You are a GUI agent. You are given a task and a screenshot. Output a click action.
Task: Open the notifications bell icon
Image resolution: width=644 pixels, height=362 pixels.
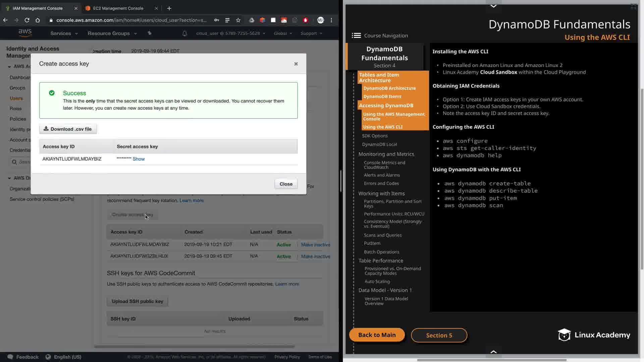pos(184,33)
